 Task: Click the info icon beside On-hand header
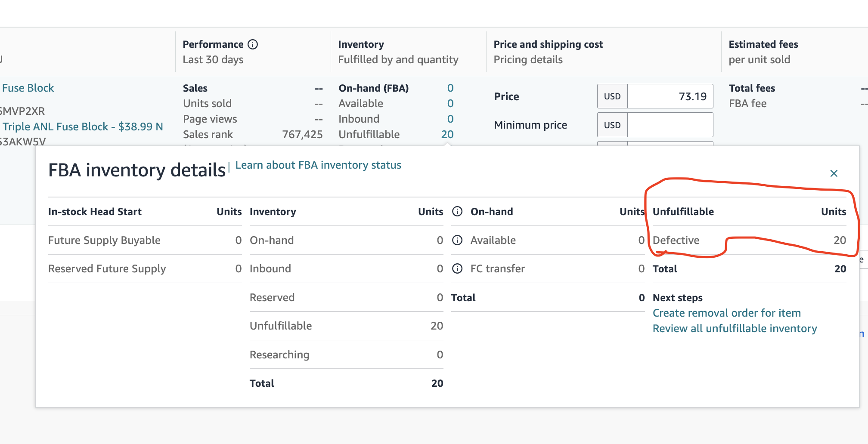[x=457, y=211]
